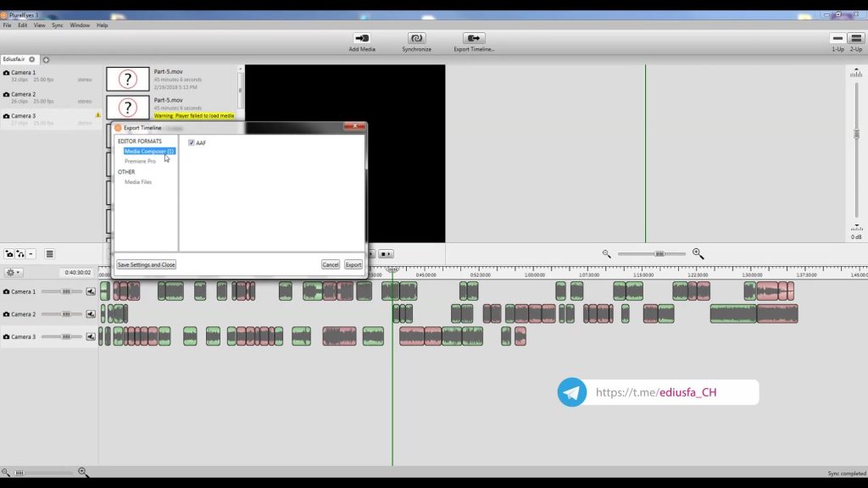
Task: Zoom out the main timeline
Action: tap(607, 254)
